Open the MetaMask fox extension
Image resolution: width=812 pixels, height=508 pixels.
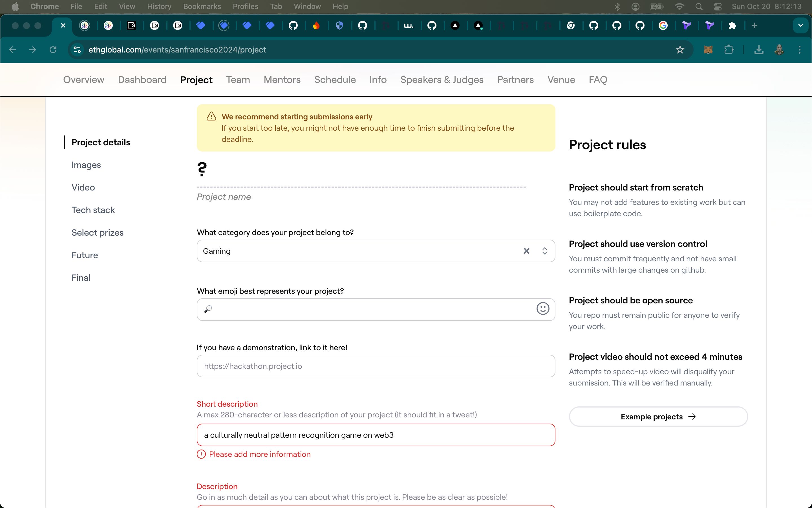[x=708, y=50]
